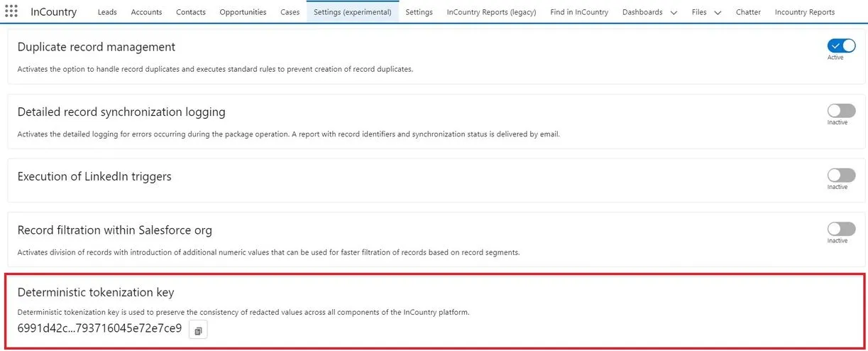Open the Leads tab

[x=107, y=12]
